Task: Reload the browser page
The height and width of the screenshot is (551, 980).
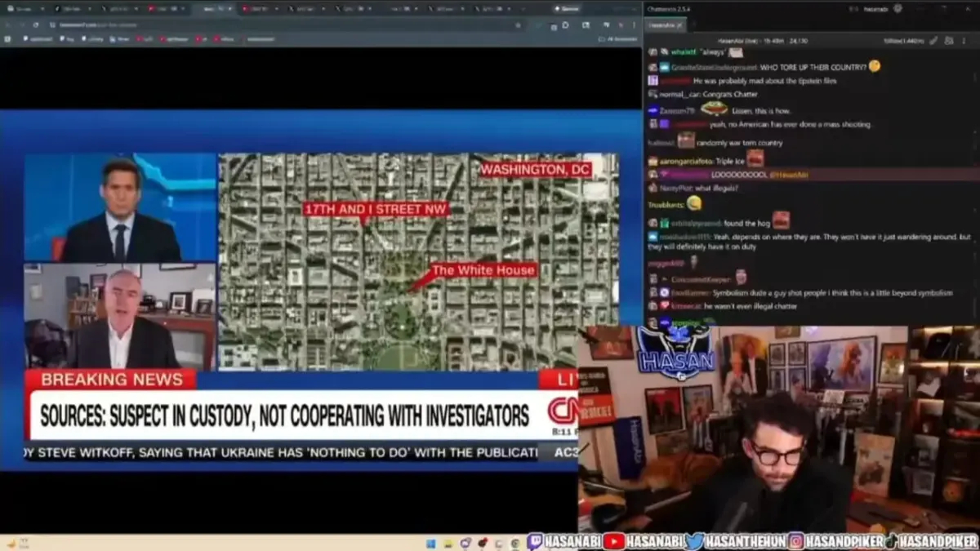Action: pyautogui.click(x=36, y=25)
